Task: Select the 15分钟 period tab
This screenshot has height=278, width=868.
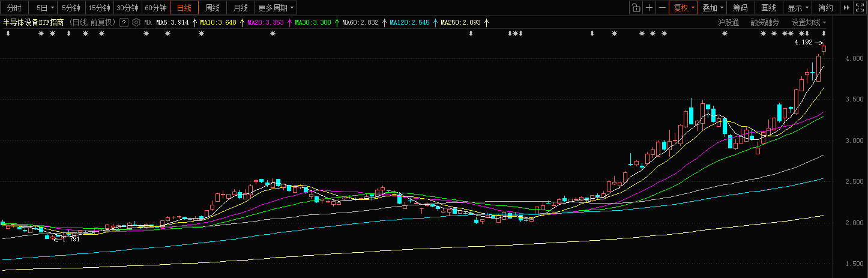Action: tap(99, 8)
